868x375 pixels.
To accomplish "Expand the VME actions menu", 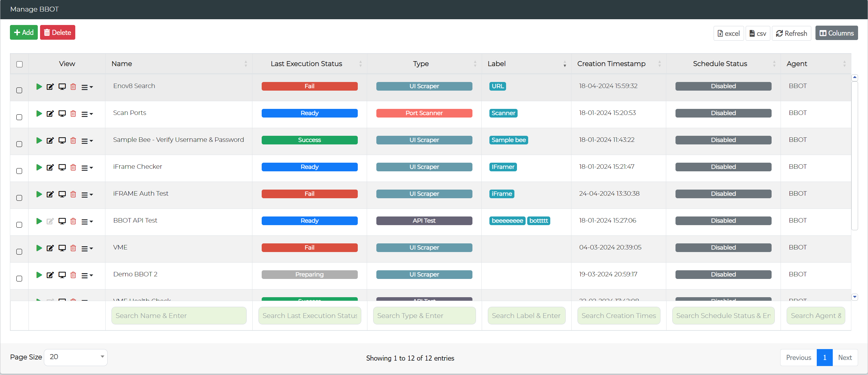I will pyautogui.click(x=87, y=249).
